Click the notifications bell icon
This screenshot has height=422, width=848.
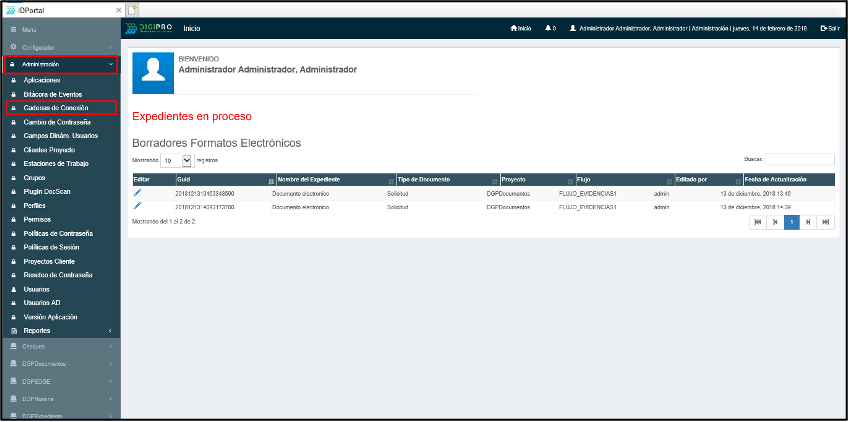click(549, 28)
